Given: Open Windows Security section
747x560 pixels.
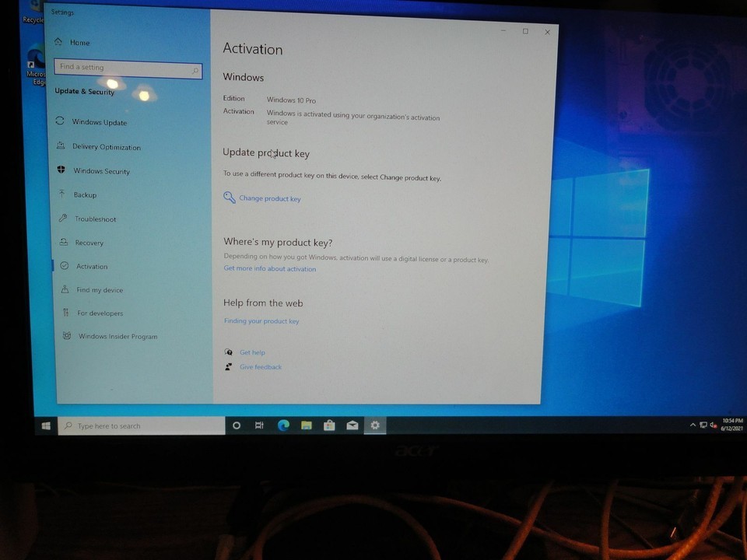Looking at the screenshot, I should (x=101, y=171).
